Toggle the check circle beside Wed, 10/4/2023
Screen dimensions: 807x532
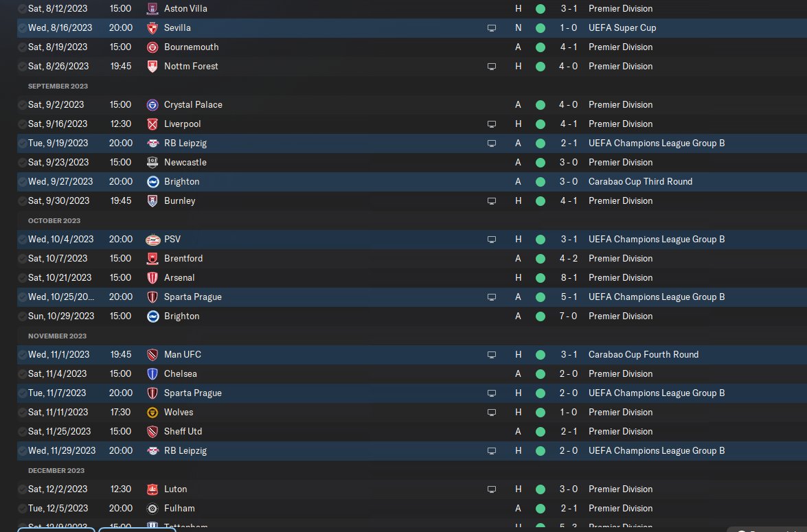pos(22,240)
